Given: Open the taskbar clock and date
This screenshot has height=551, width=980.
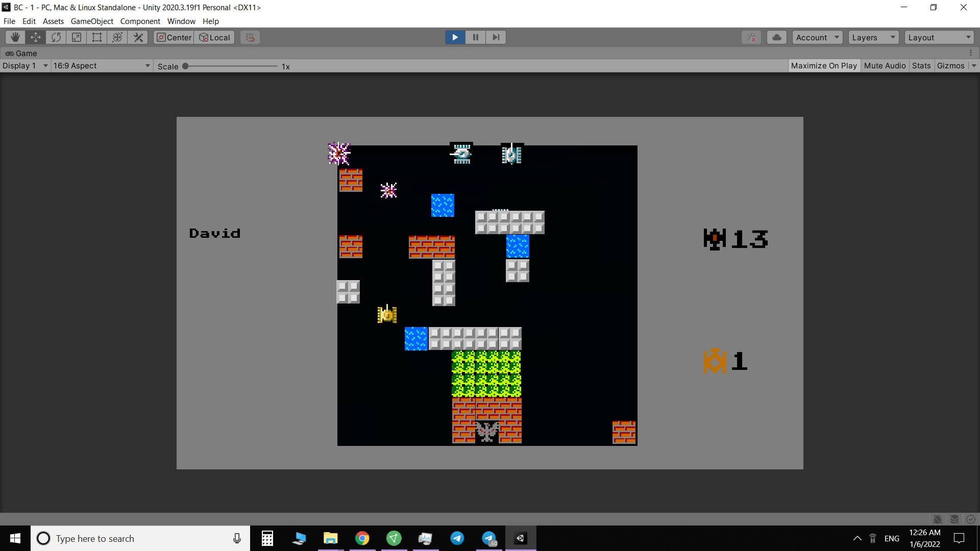Looking at the screenshot, I should 924,538.
